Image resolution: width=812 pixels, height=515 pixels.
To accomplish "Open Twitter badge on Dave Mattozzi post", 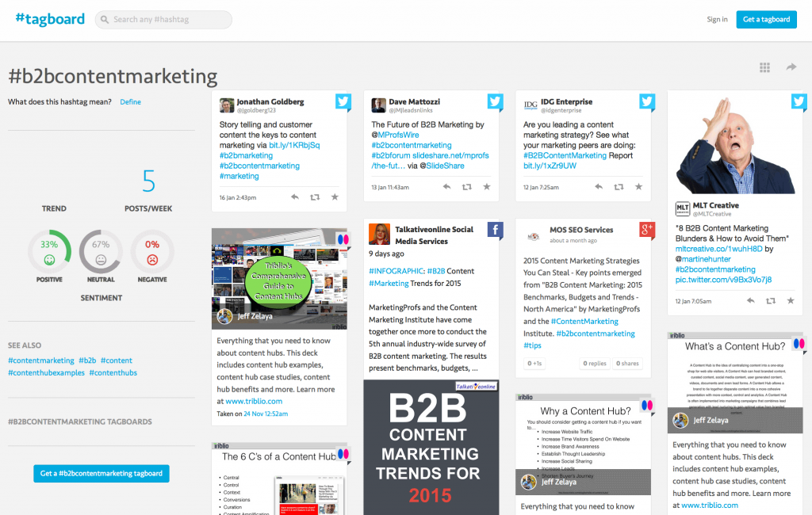I will 495,102.
